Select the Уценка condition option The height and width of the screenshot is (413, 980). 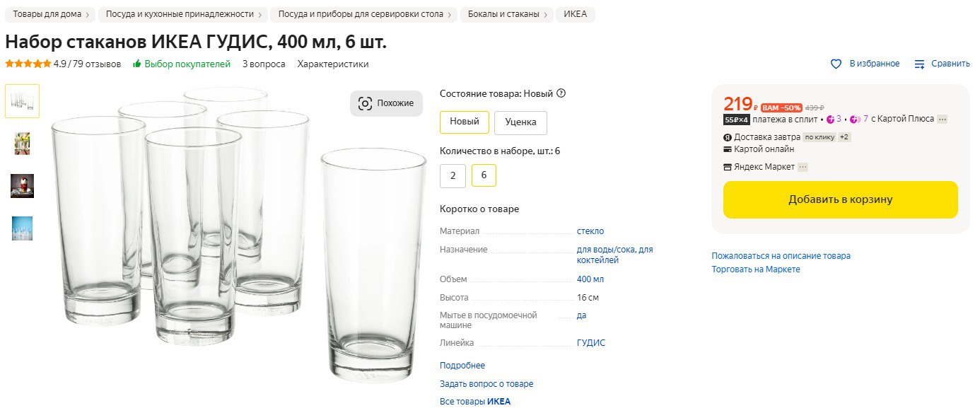(x=520, y=122)
